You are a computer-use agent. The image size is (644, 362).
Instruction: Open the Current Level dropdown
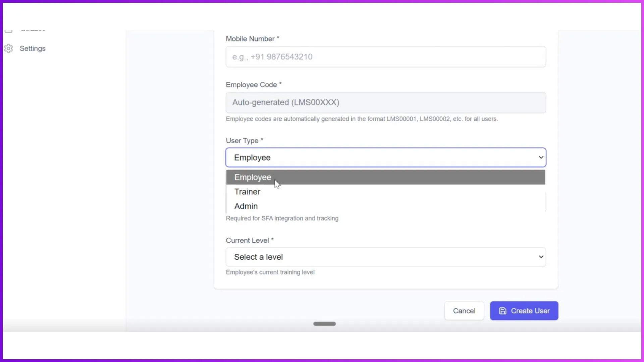pyautogui.click(x=385, y=257)
